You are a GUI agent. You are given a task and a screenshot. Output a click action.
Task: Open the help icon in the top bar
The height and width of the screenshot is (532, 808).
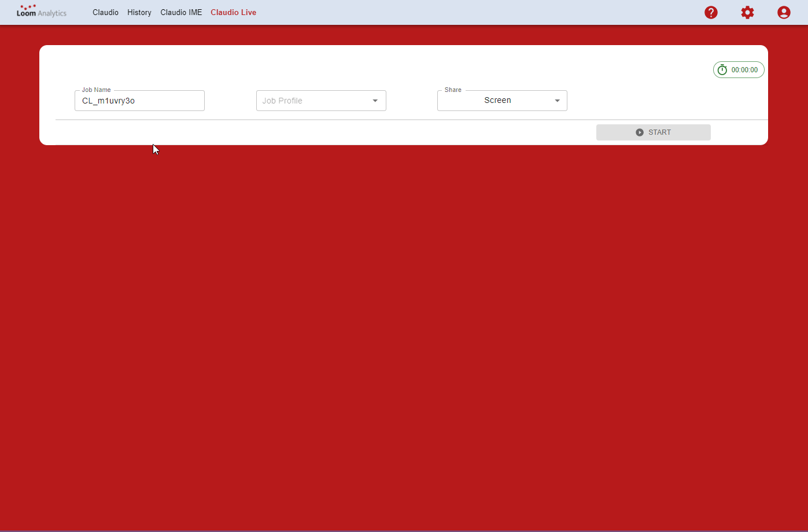click(x=711, y=12)
